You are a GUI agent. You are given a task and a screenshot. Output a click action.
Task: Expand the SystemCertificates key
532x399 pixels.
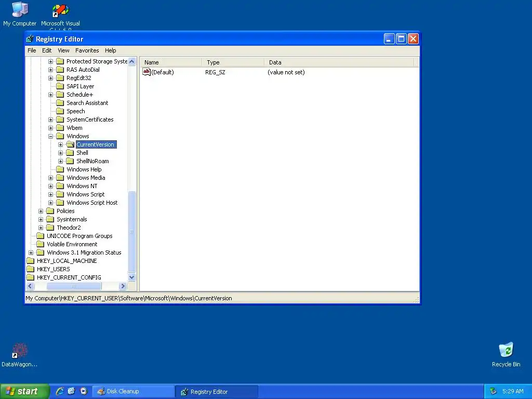[x=50, y=120]
